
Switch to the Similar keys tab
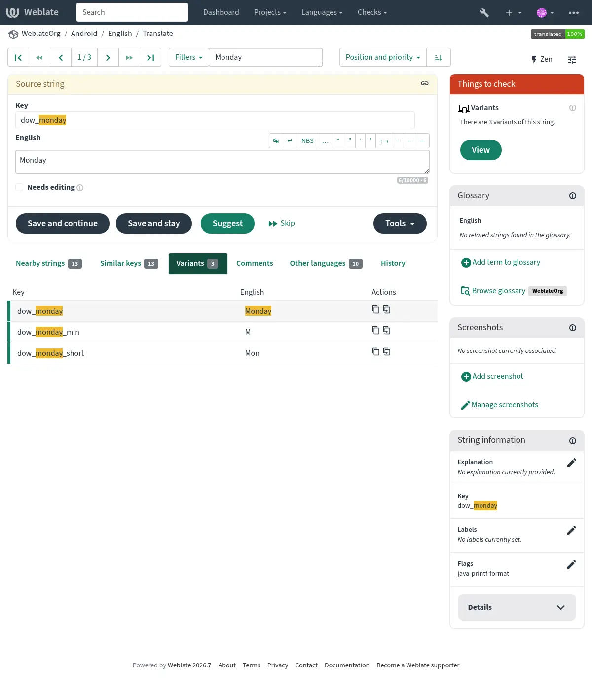[x=129, y=263]
